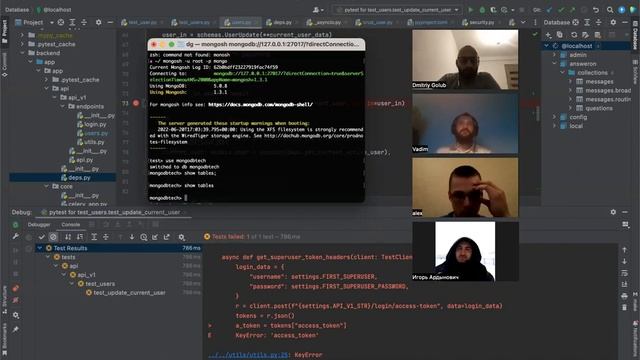The image size is (640, 360).
Task: Collapse the Test Results root node
Action: pyautogui.click(x=40, y=248)
